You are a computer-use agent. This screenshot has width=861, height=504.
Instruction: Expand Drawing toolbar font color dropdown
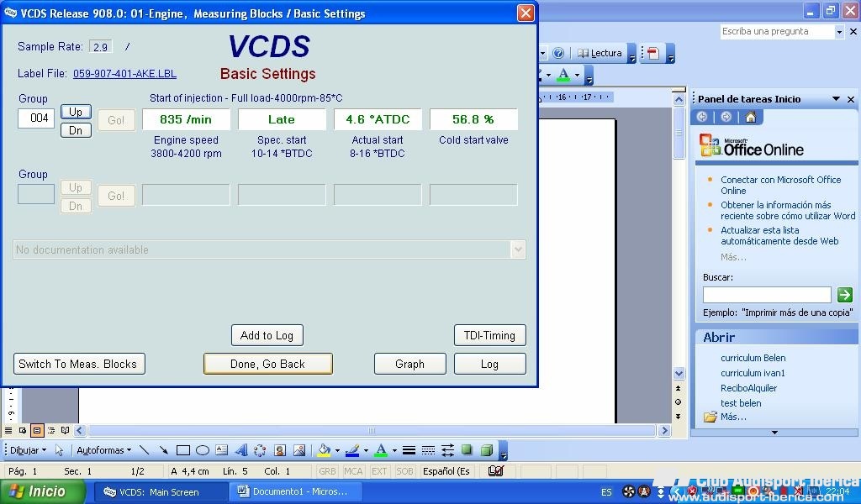coord(394,451)
